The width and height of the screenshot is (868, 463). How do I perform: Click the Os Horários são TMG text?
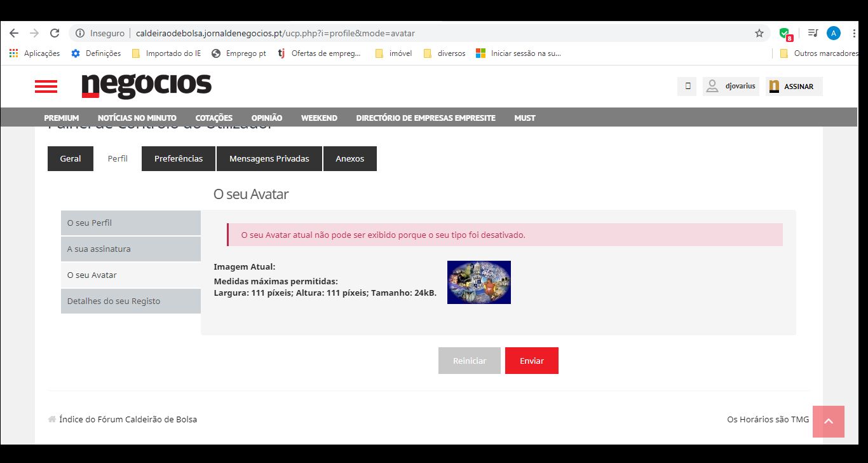768,420
